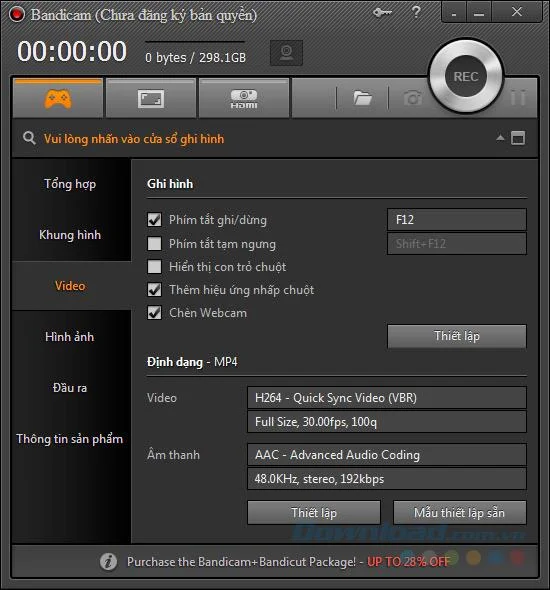Open the Hình ảnh tab
Viewport: 550px width, 590px height.
(70, 337)
